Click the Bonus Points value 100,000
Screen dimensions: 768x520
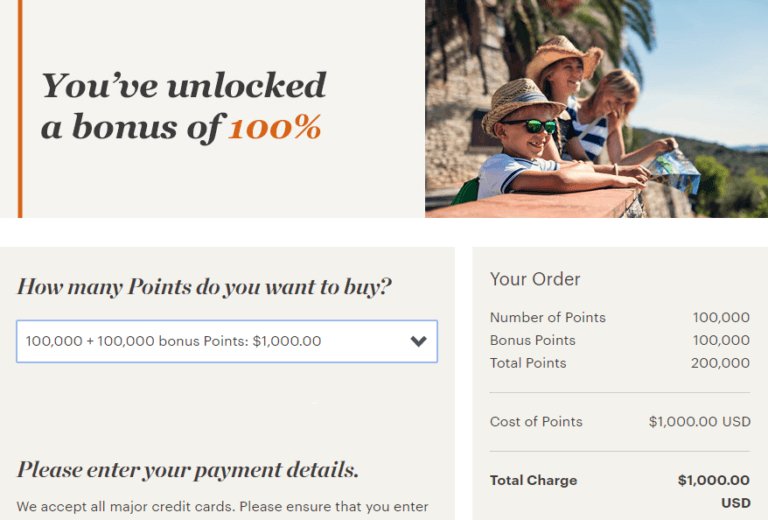click(x=721, y=341)
